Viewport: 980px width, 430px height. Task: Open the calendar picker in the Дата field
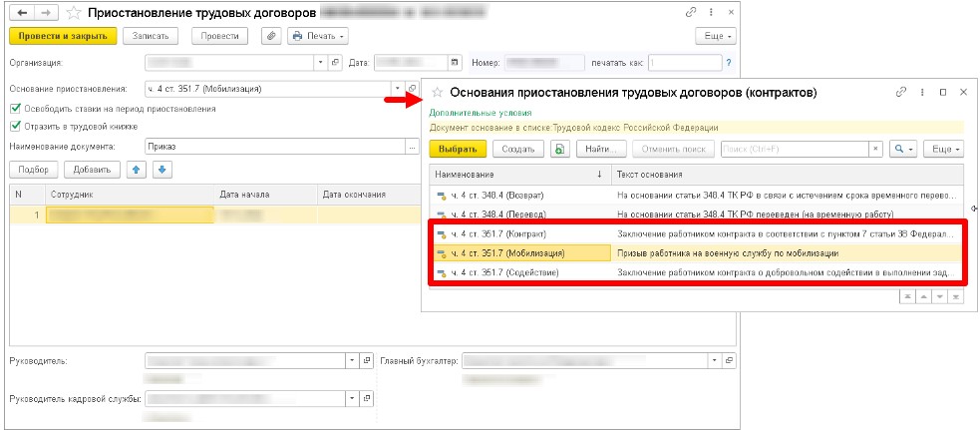point(455,63)
